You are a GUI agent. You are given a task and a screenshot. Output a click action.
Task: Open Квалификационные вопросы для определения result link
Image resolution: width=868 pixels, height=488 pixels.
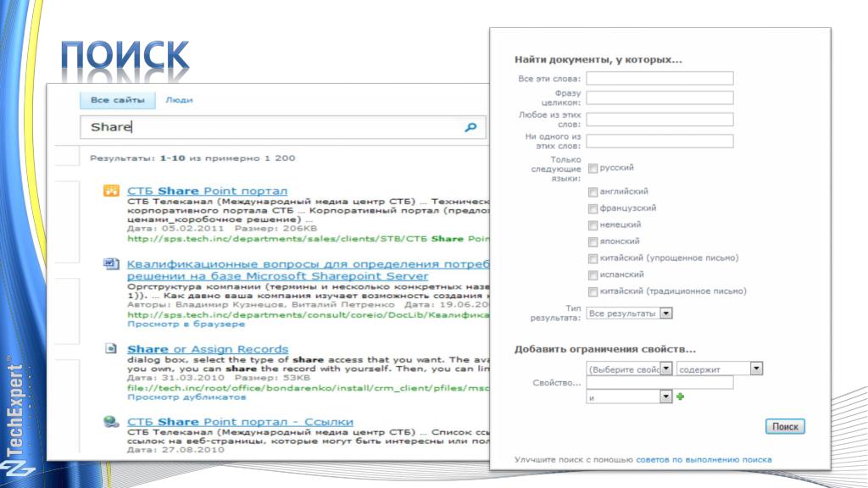pyautogui.click(x=308, y=270)
